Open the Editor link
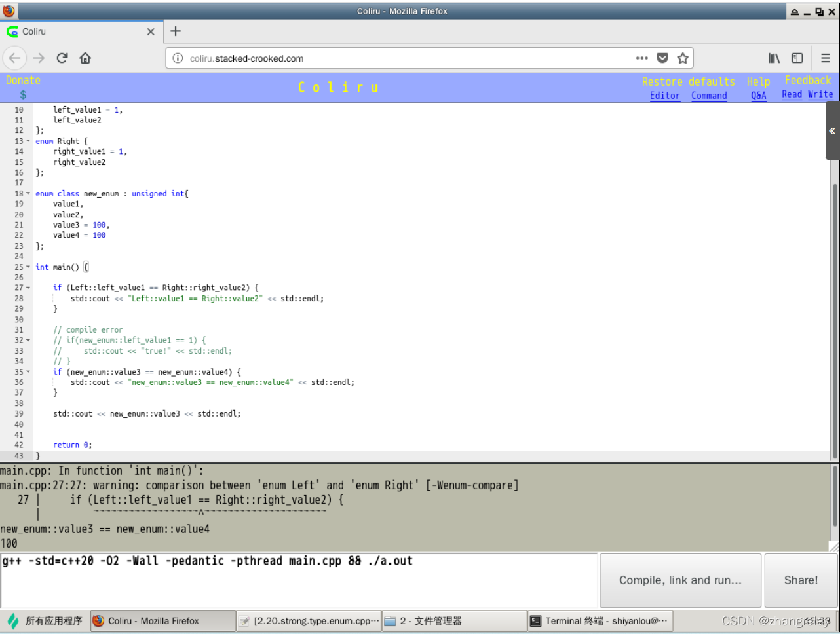The height and width of the screenshot is (634, 840). pos(664,96)
